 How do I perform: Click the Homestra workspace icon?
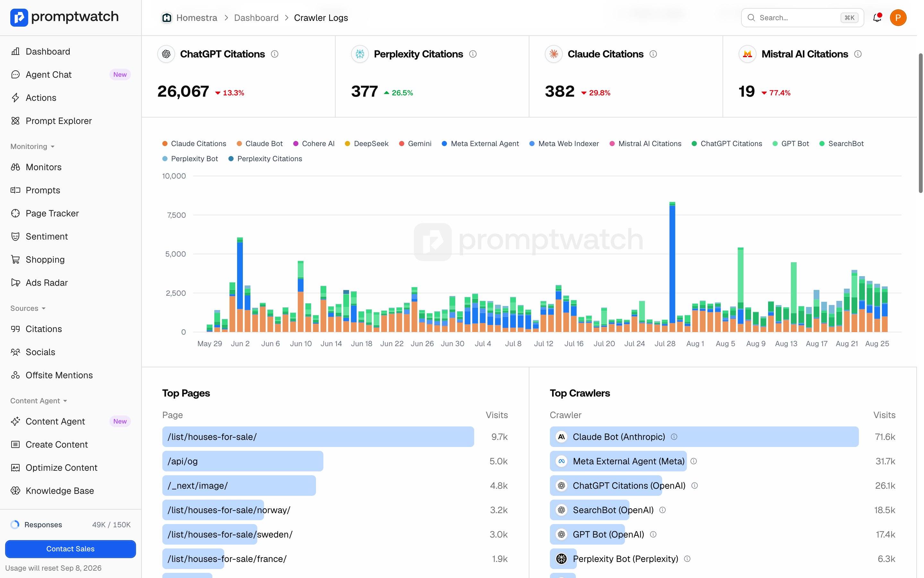click(x=167, y=18)
